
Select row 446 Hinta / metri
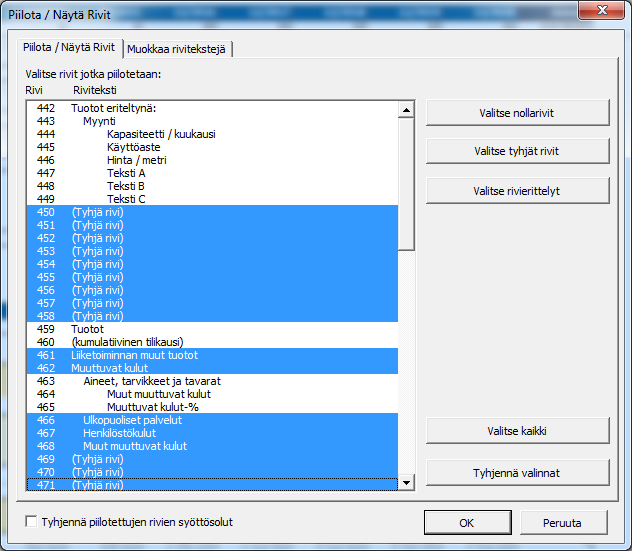coord(212,160)
